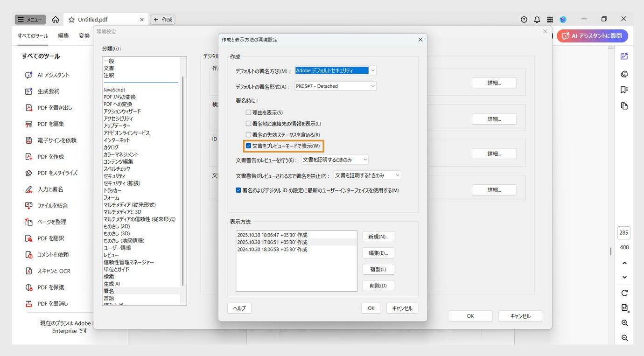Enable the 理由を表示 checkbox
Viewport: 644px width, 356px height.
248,112
